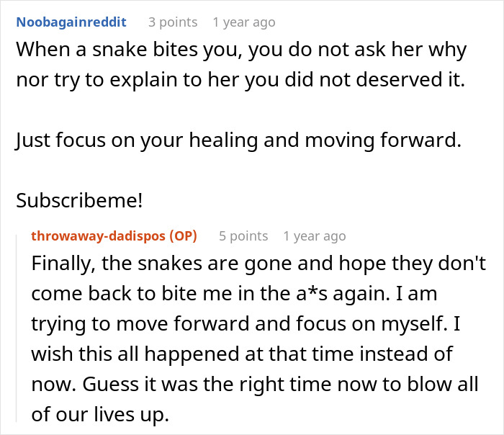Click the "3 points" score label
Screen dimensions: 504x435
pyautogui.click(x=173, y=22)
